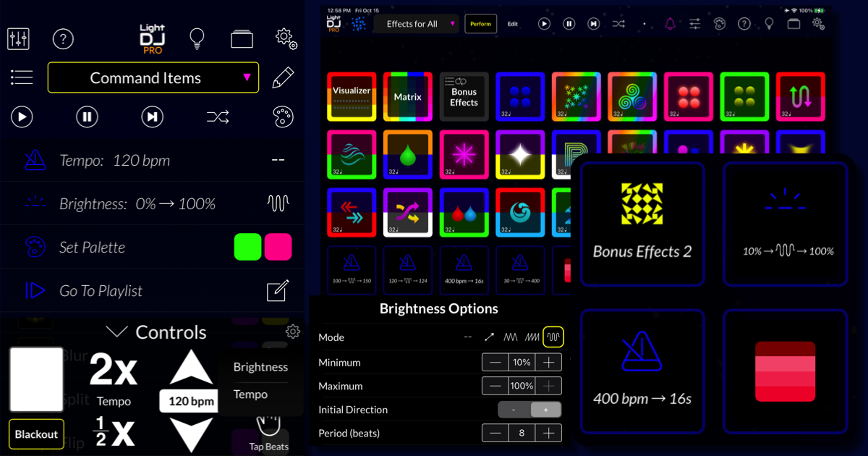Click the white flash square above Blackout

tap(36, 379)
